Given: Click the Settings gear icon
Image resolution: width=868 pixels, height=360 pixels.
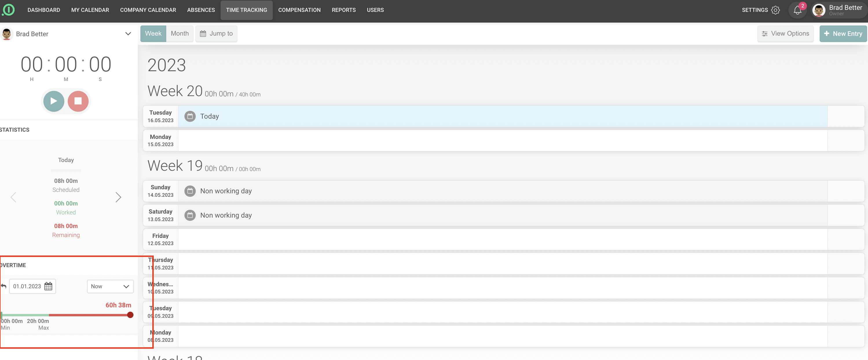Looking at the screenshot, I should click(x=775, y=10).
